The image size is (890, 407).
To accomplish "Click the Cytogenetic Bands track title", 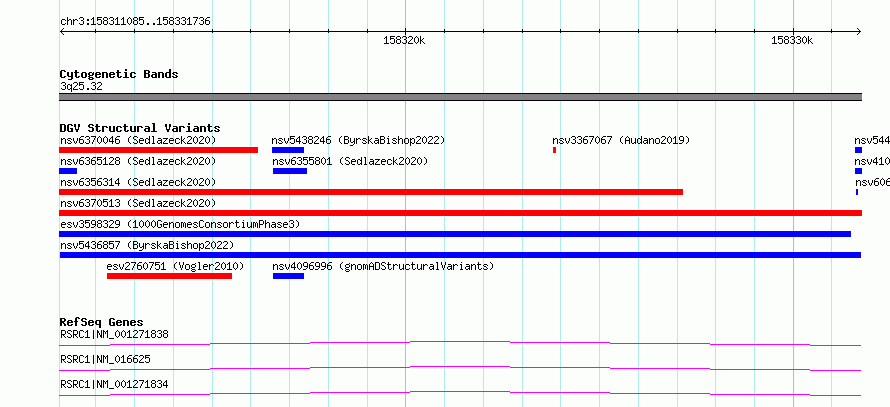I will point(119,74).
